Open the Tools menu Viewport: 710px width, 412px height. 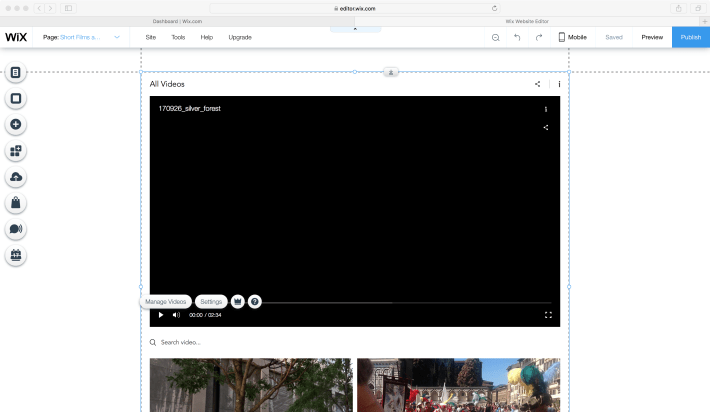pos(178,37)
